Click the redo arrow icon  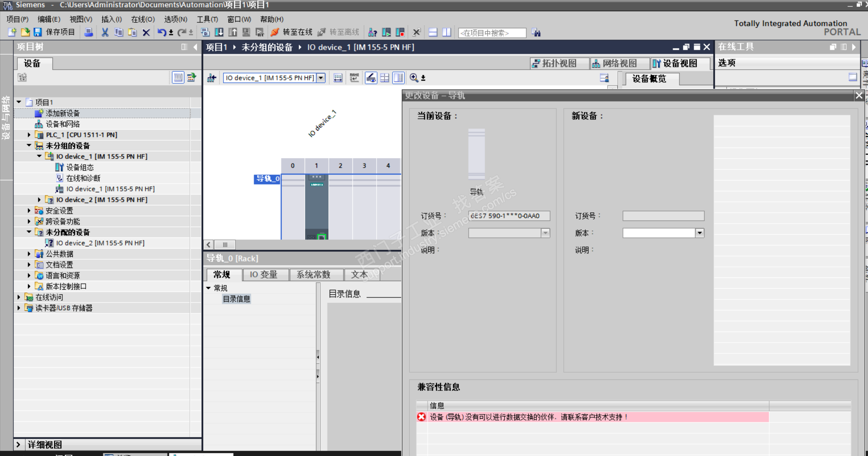[182, 32]
